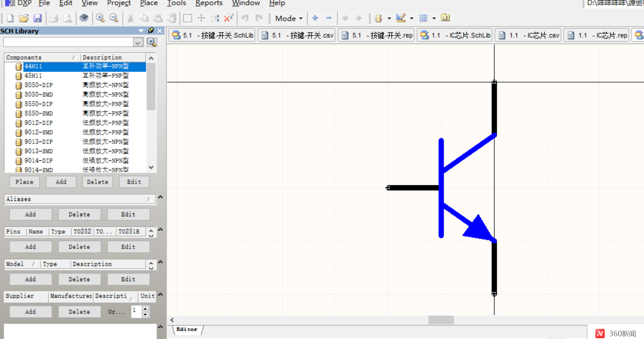Increase the supplier order quantity stepper
The height and width of the screenshot is (339, 644).
[145, 309]
